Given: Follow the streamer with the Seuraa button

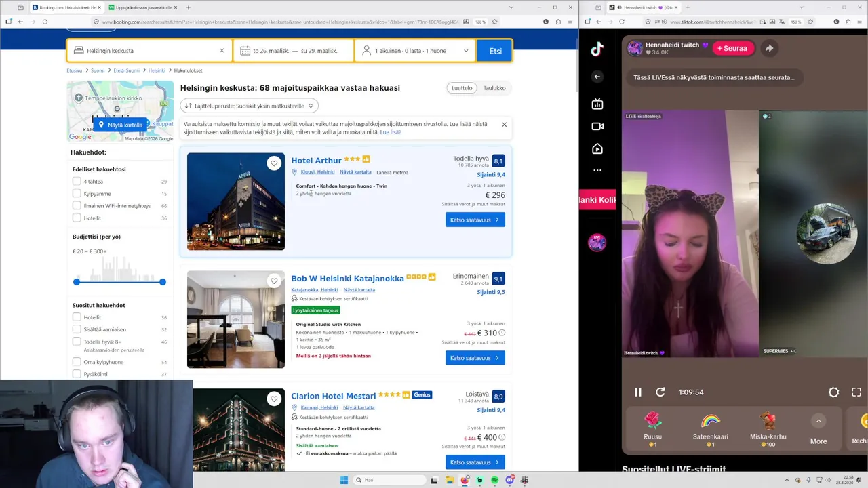Looking at the screenshot, I should pyautogui.click(x=732, y=48).
